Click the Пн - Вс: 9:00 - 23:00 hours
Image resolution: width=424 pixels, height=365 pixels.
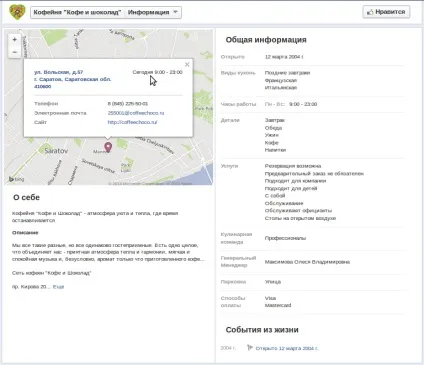coord(291,104)
